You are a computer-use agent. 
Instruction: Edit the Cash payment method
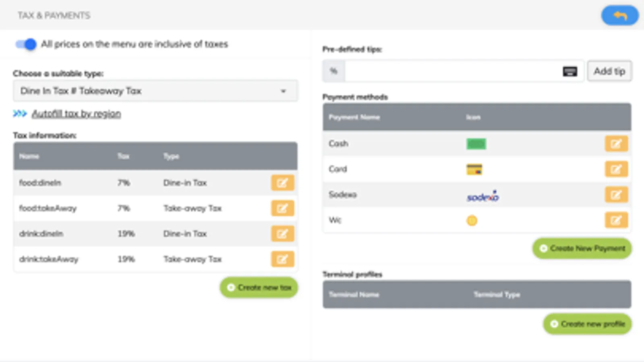click(616, 144)
